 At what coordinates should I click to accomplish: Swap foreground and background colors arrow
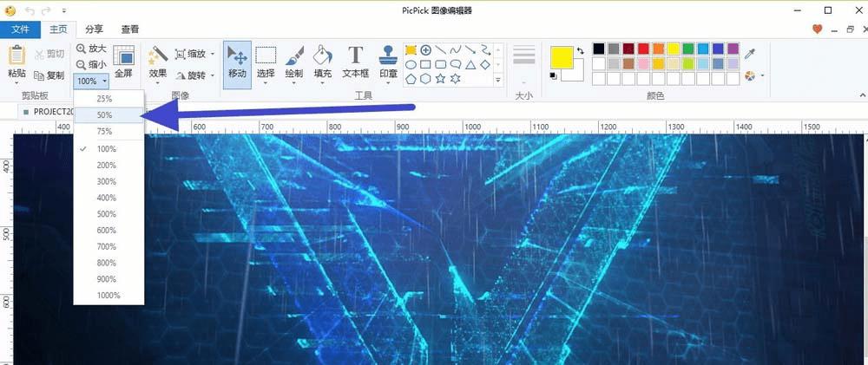(x=580, y=51)
